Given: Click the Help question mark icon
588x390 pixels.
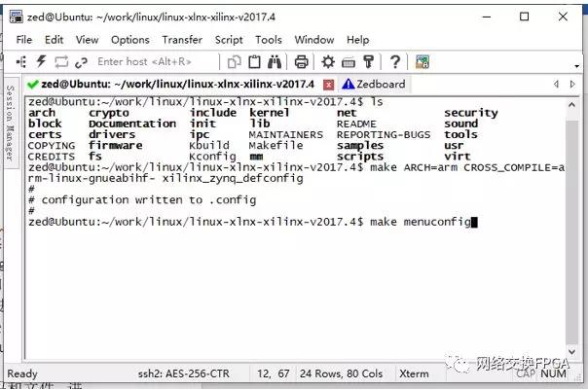Looking at the screenshot, I should tap(395, 62).
